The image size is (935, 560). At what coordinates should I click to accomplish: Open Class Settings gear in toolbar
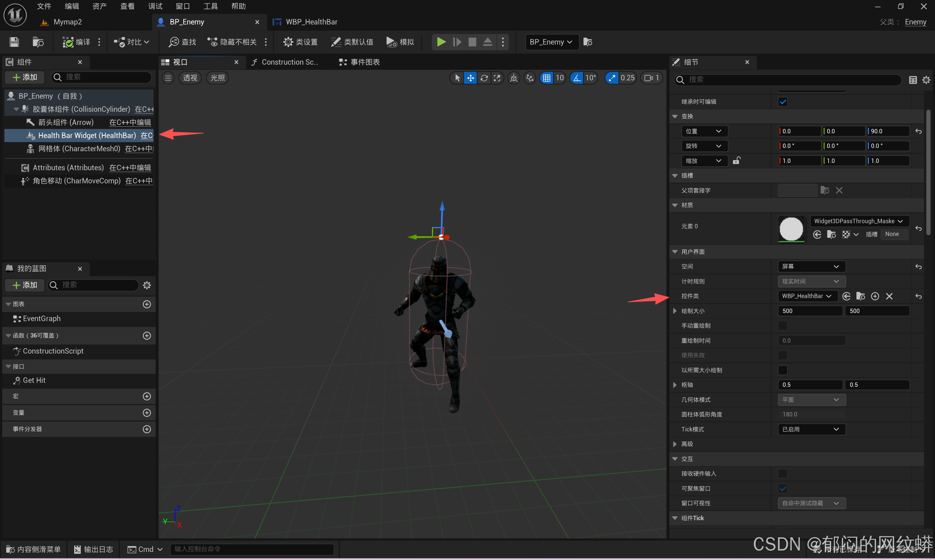300,42
